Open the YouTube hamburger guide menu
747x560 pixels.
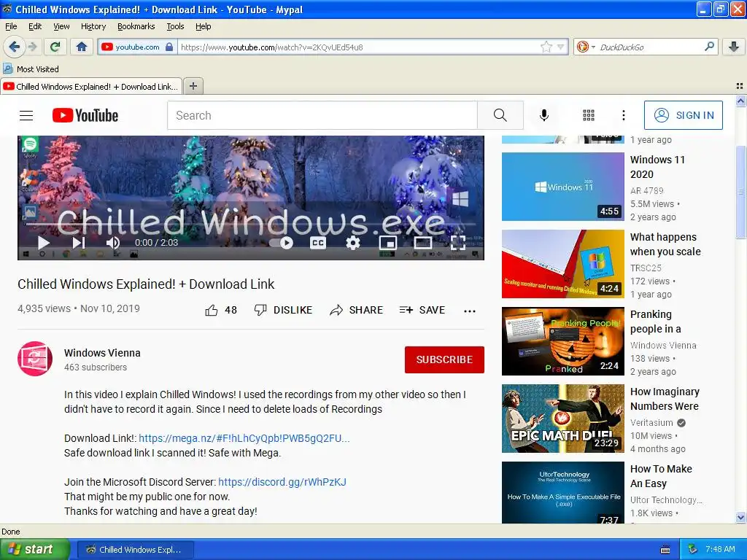pos(26,115)
